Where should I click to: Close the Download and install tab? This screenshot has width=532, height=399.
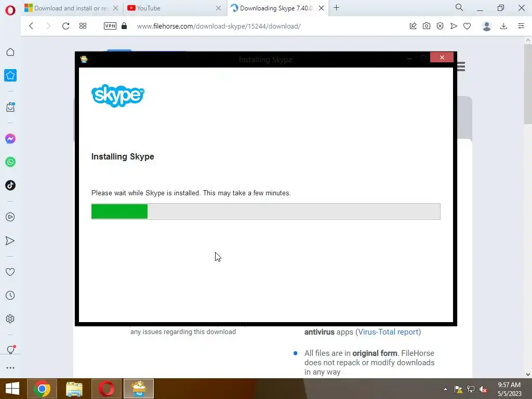coord(116,8)
